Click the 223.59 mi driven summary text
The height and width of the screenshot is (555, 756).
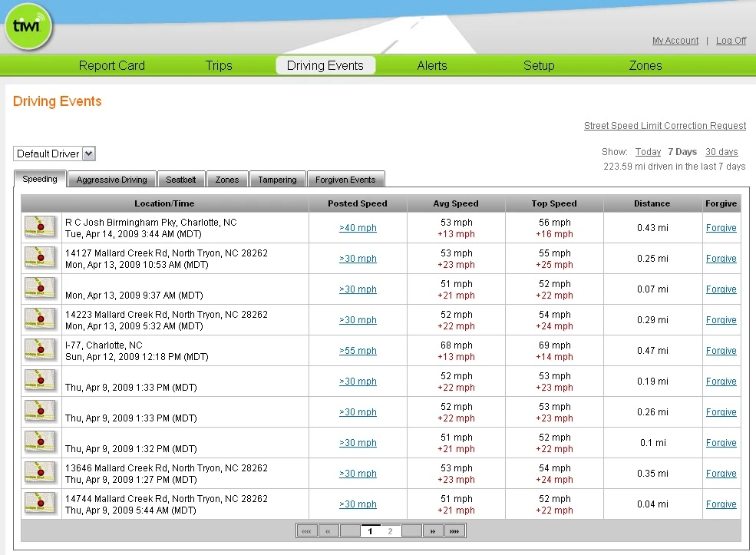coord(674,167)
